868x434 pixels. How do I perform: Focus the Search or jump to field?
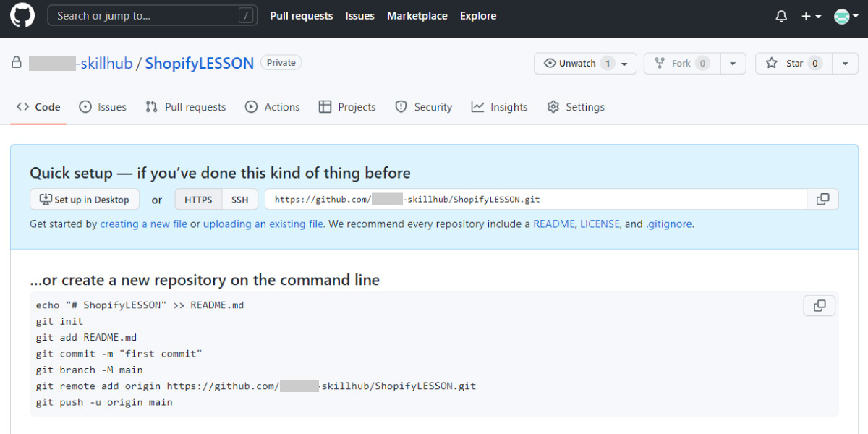(x=153, y=15)
